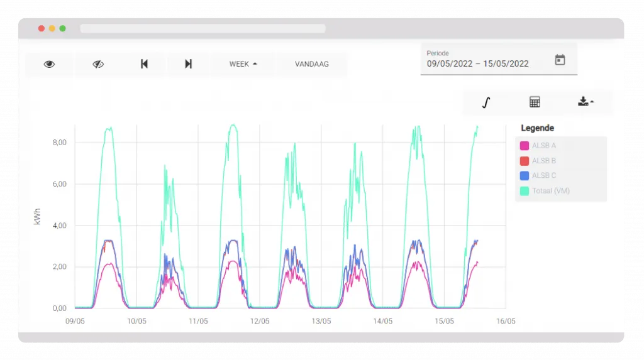Image resolution: width=644 pixels, height=360 pixels.
Task: Toggle ALSB B red legend swatch
Action: [525, 161]
